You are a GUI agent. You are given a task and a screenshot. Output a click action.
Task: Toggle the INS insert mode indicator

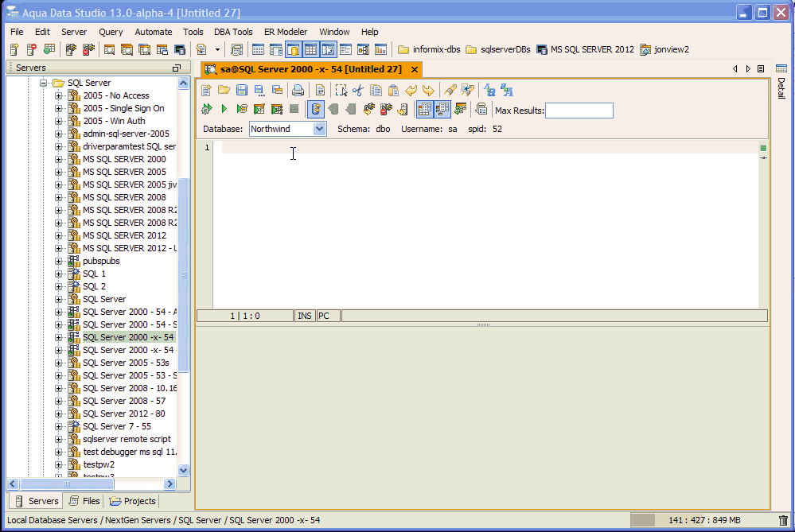point(304,316)
